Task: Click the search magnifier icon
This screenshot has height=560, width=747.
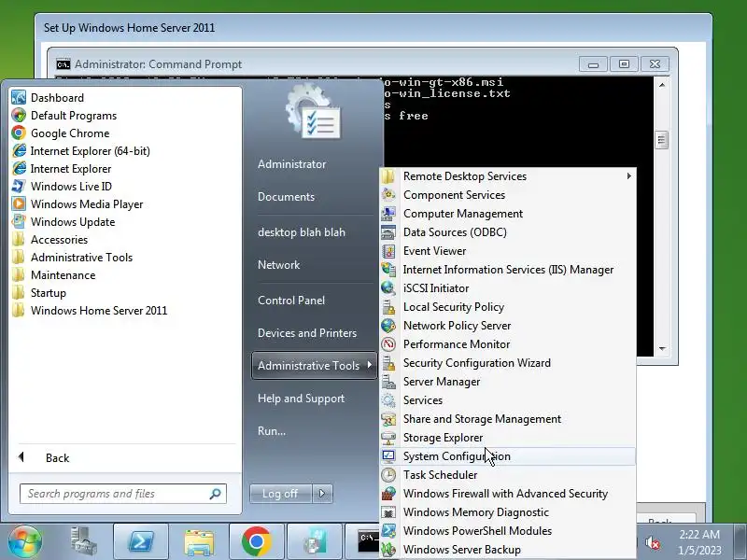Action: (216, 494)
